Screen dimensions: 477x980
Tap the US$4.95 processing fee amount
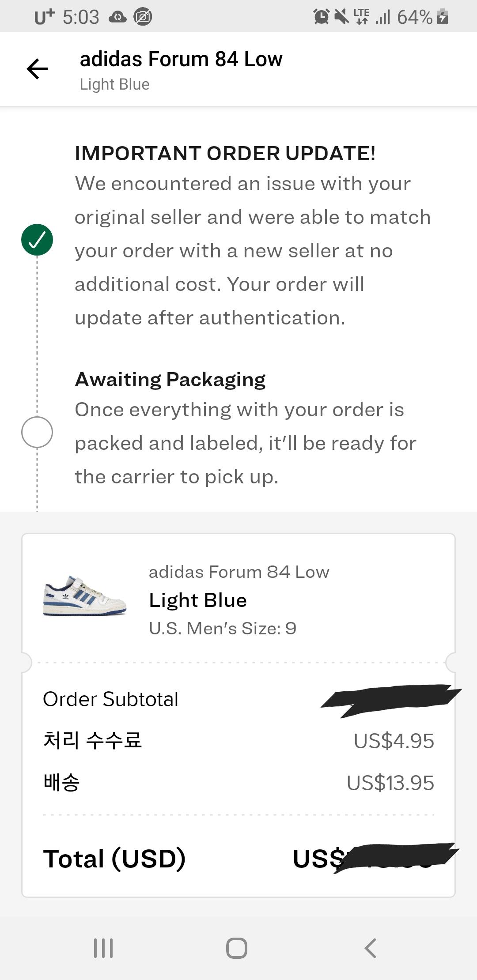point(394,741)
